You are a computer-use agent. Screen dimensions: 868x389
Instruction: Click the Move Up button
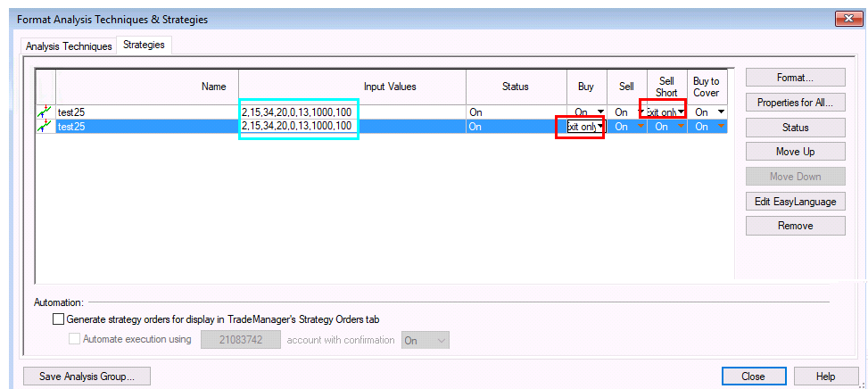795,152
